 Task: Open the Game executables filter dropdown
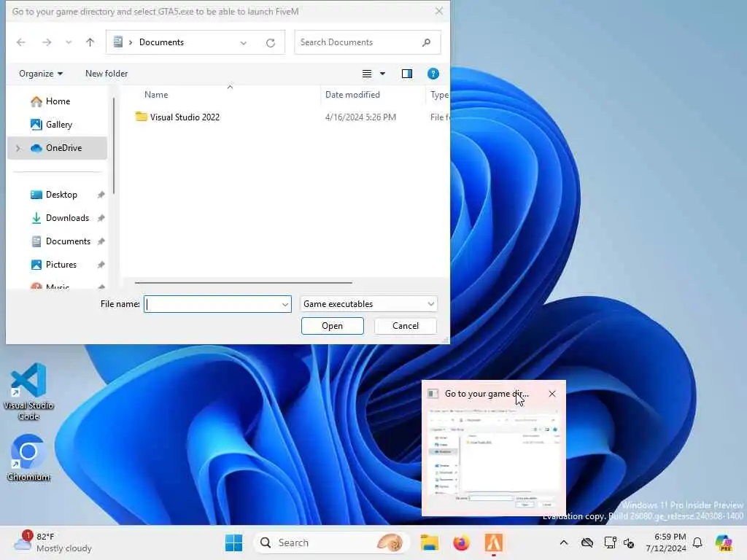(368, 304)
